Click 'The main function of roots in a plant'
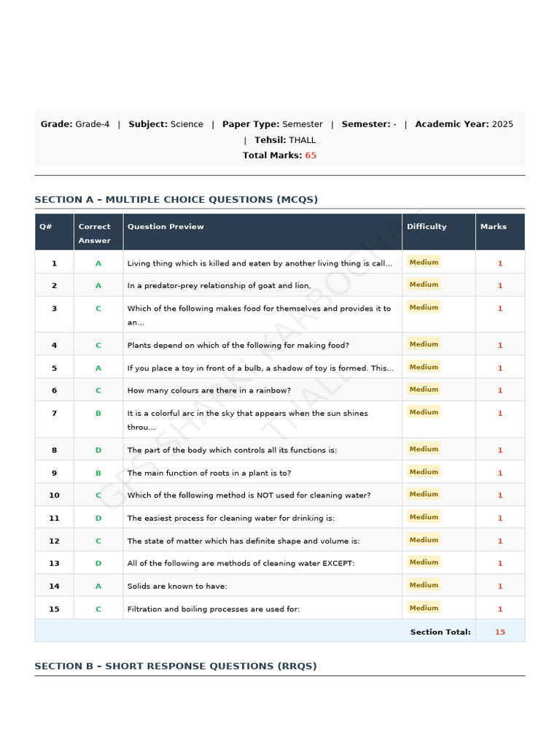The image size is (560, 747). point(209,473)
